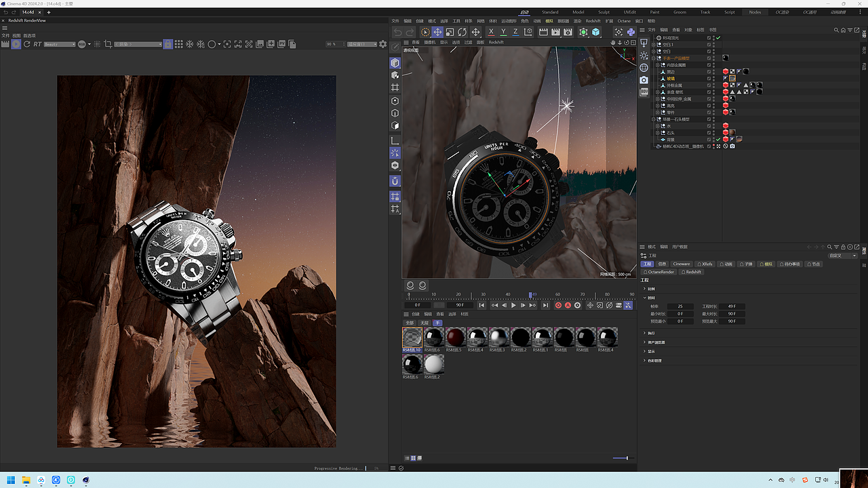
Task: Click the Redshift tab button in attributes
Action: (692, 272)
